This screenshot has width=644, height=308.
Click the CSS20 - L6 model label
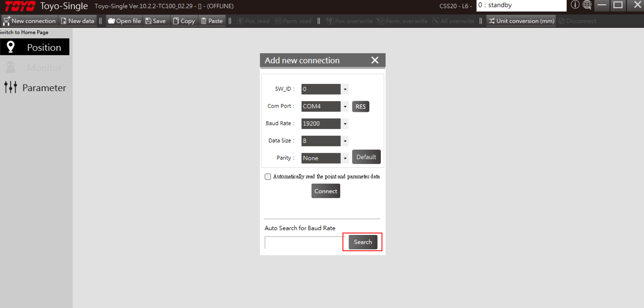tap(456, 6)
